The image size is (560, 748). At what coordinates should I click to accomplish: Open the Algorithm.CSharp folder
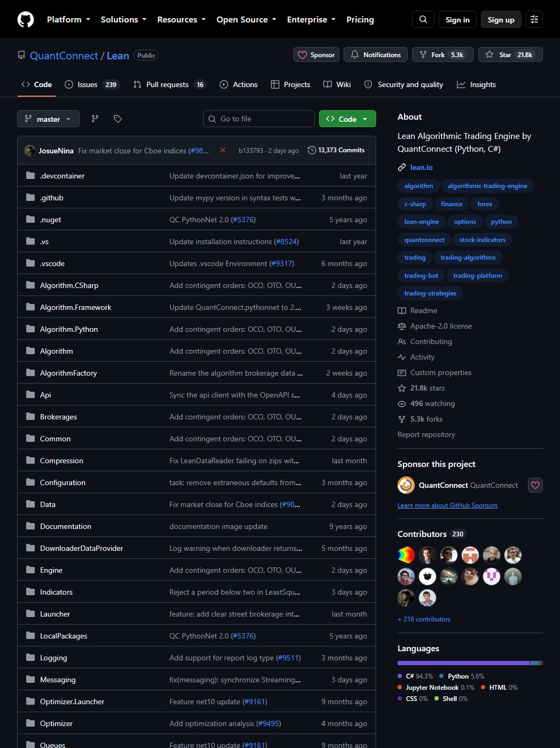[x=69, y=285]
